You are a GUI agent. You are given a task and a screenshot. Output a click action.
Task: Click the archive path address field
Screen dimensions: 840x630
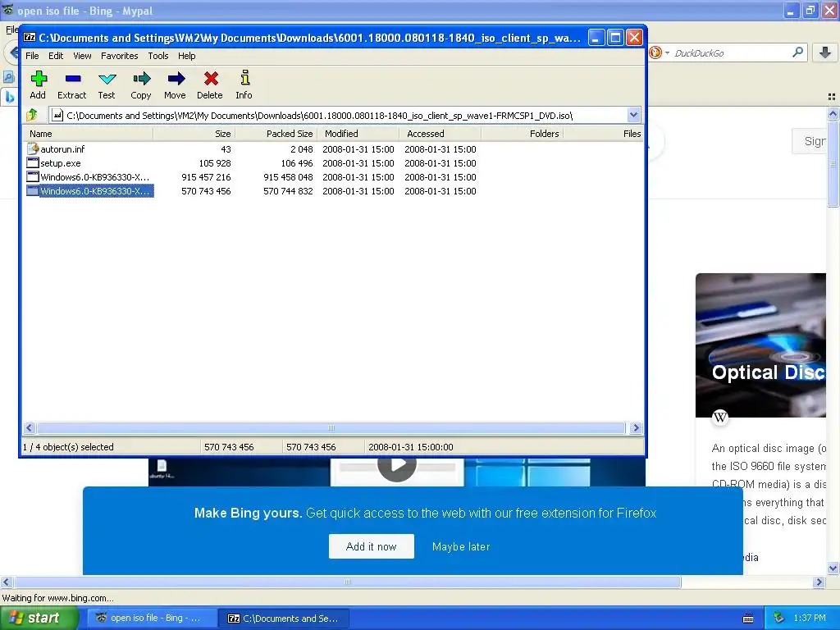point(339,115)
